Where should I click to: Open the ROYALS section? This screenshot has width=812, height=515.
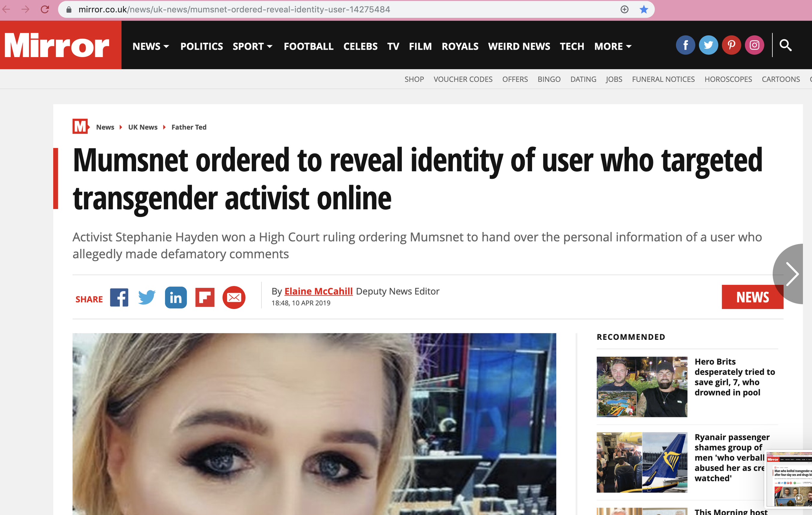(460, 46)
